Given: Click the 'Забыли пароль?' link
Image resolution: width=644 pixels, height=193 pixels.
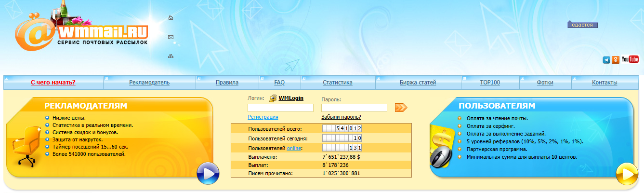Looking at the screenshot, I should click(341, 117).
